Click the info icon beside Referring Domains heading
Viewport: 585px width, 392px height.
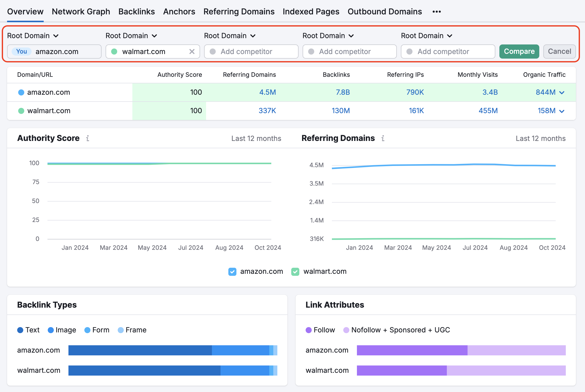click(x=383, y=138)
